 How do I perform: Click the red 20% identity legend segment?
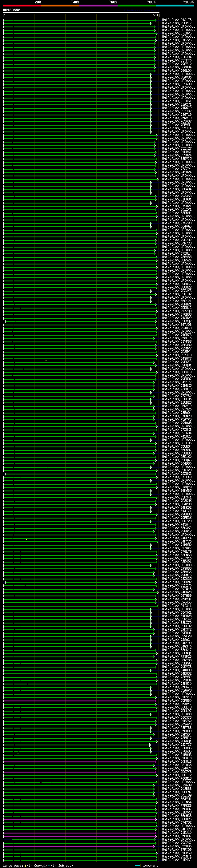(22, 6)
